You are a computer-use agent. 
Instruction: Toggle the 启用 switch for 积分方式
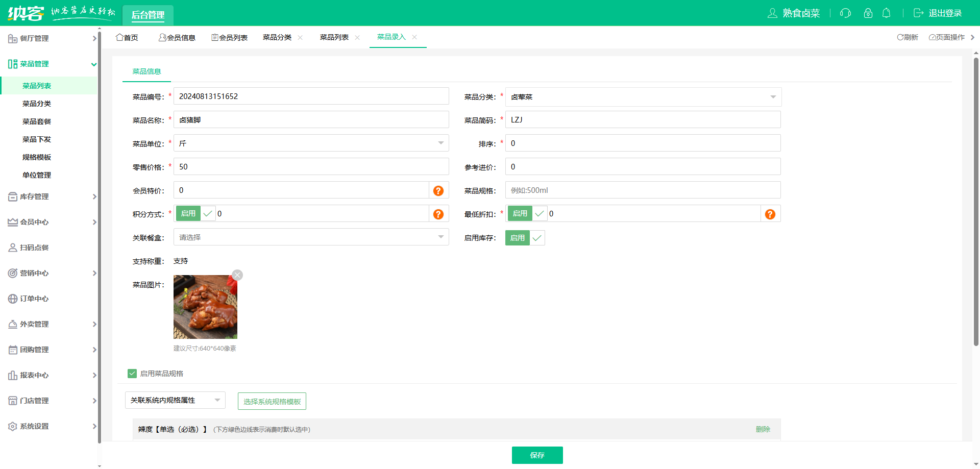188,213
